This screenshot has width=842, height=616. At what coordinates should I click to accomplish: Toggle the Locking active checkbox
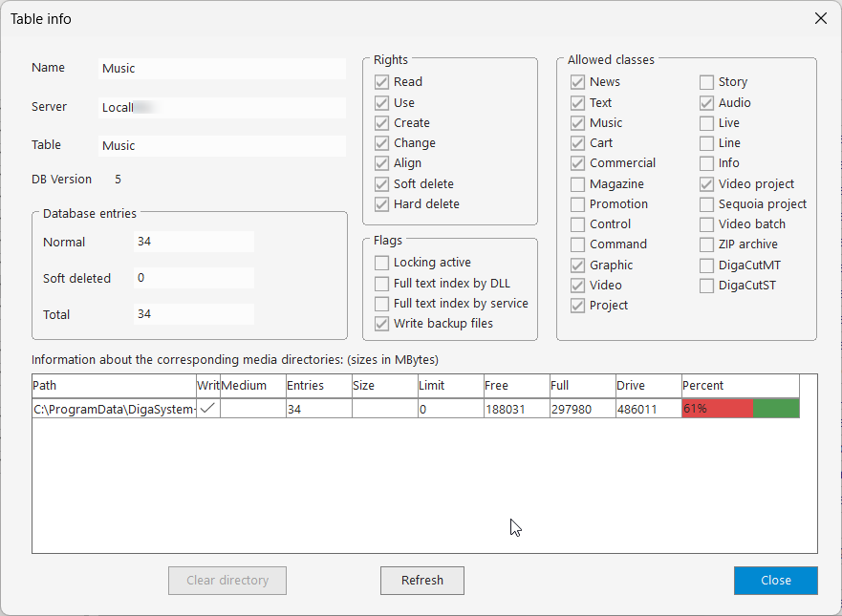click(x=382, y=263)
